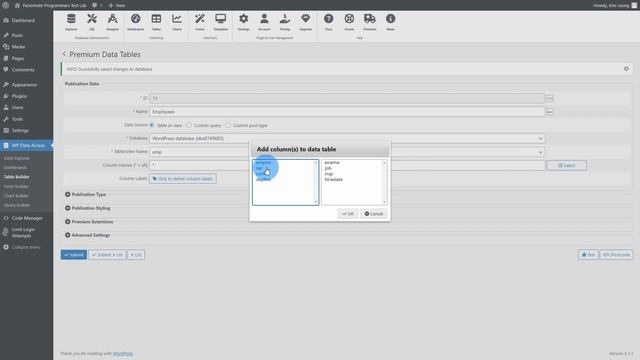This screenshot has width=640, height=360.
Task: Click the New plus item in admin bar
Action: [x=117, y=5]
